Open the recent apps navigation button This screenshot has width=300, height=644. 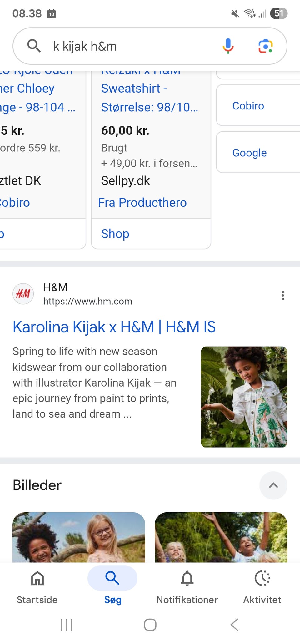pos(66,625)
